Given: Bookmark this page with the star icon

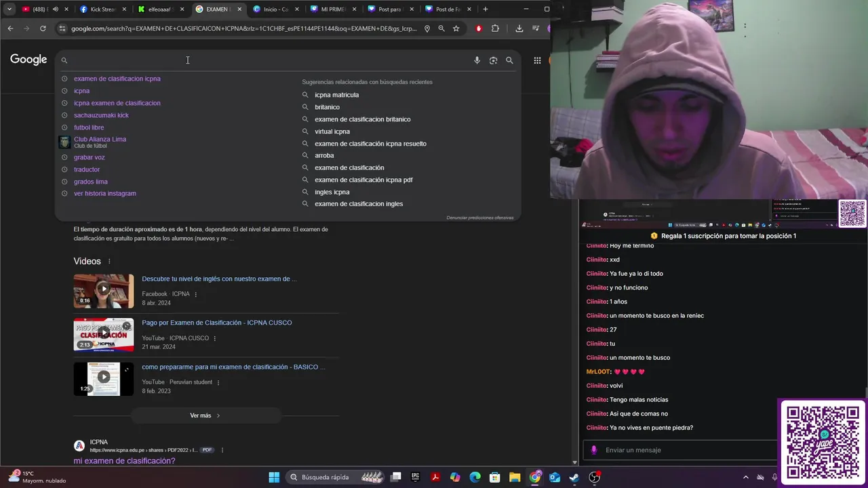Looking at the screenshot, I should [x=456, y=28].
